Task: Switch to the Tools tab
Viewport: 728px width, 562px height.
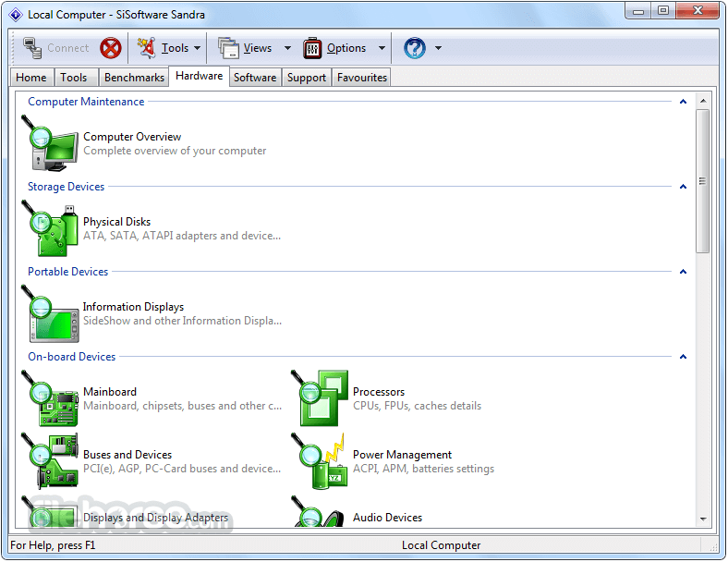Action: click(x=74, y=78)
